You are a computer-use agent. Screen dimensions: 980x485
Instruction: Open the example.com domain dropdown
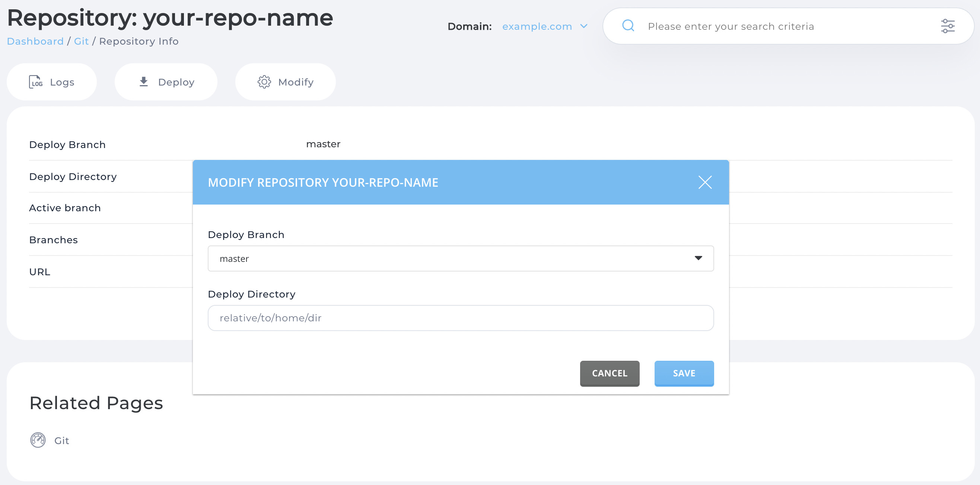537,26
